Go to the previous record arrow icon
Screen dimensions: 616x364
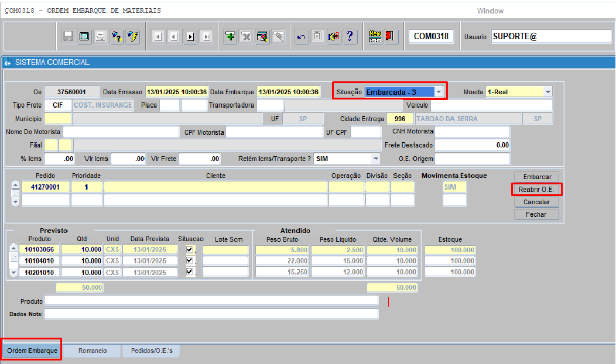(174, 37)
